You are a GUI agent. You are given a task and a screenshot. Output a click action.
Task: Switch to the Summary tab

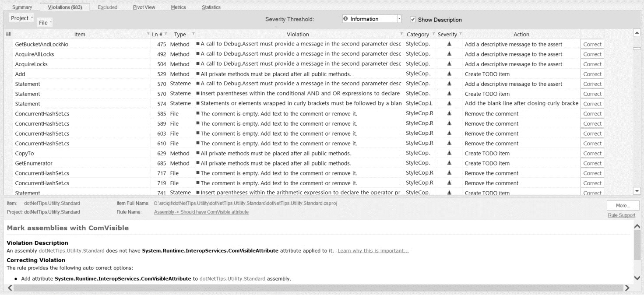[x=22, y=7]
